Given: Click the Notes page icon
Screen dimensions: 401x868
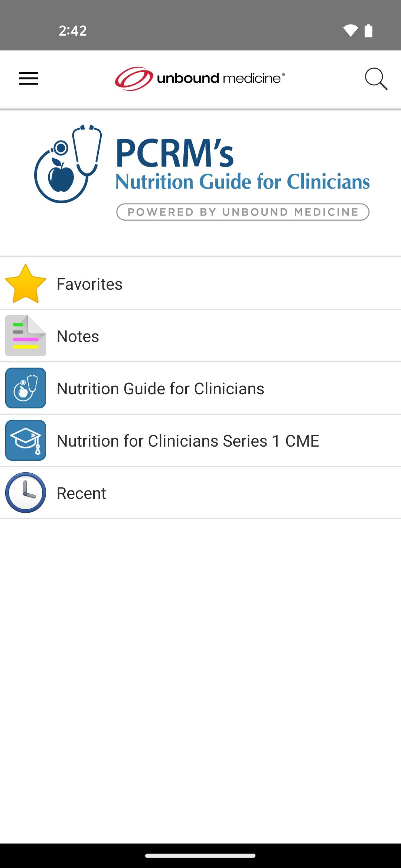Looking at the screenshot, I should [26, 336].
